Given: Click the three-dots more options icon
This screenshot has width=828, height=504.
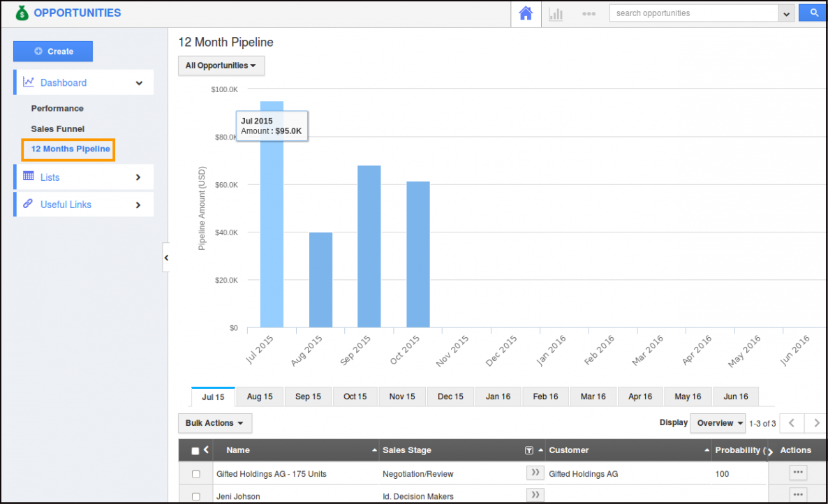Looking at the screenshot, I should pyautogui.click(x=589, y=14).
